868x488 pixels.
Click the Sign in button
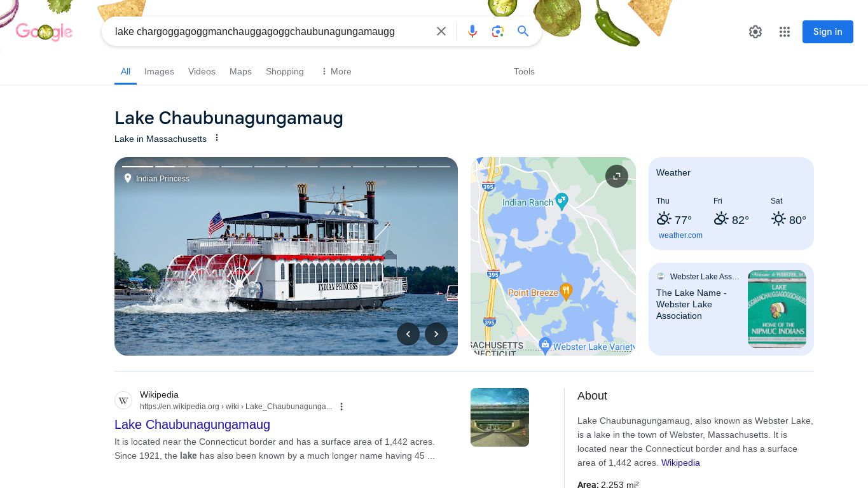coord(828,32)
